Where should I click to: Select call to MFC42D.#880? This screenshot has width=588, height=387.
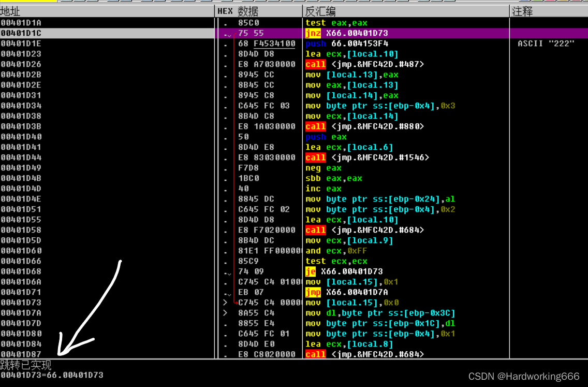(x=364, y=126)
